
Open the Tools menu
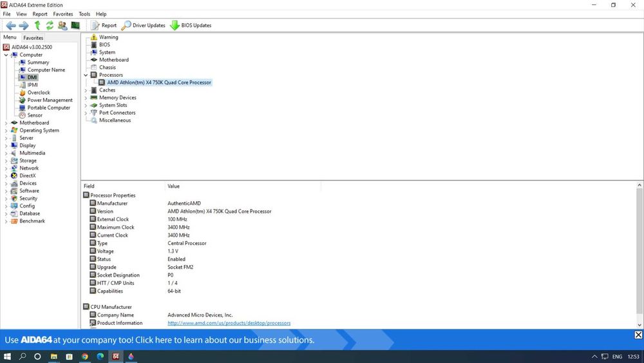pyautogui.click(x=84, y=14)
